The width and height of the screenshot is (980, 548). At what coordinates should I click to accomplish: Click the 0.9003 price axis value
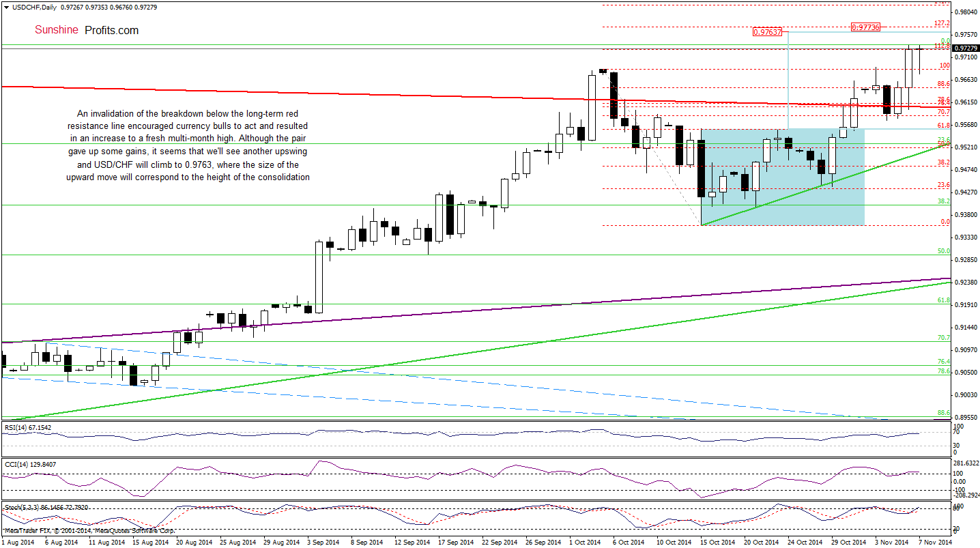966,395
